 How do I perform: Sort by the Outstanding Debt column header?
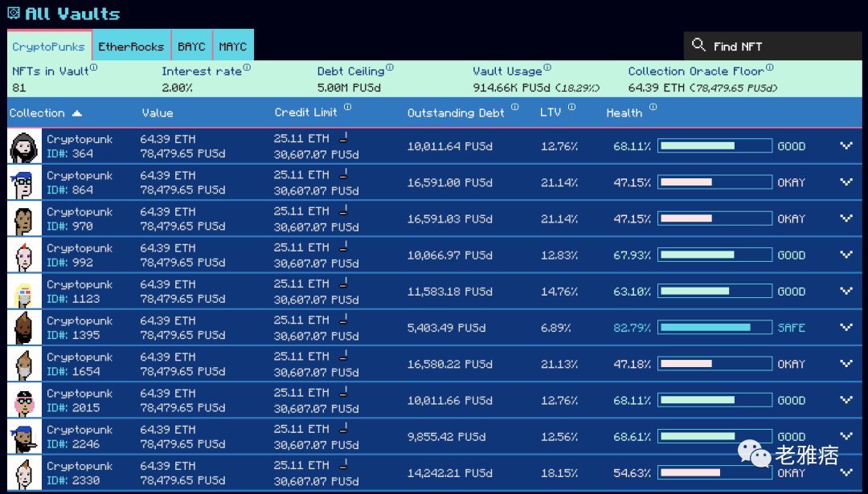[456, 112]
